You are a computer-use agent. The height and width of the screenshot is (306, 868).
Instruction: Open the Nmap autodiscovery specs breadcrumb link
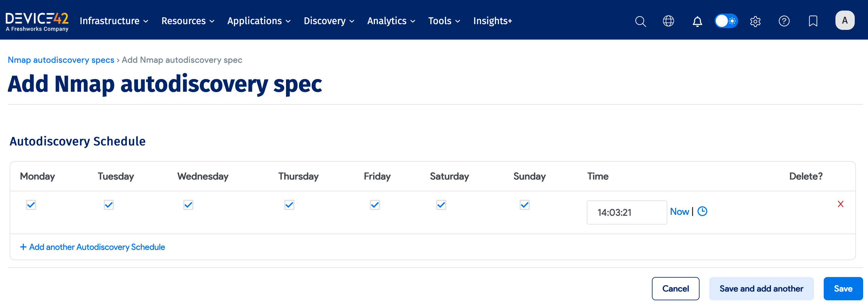pyautogui.click(x=61, y=60)
